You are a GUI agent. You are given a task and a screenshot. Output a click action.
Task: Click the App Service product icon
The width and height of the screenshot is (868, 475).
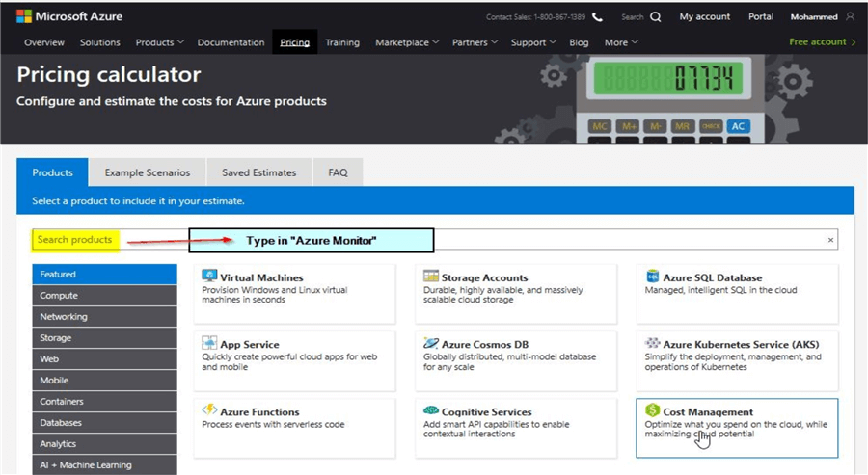pos(209,343)
